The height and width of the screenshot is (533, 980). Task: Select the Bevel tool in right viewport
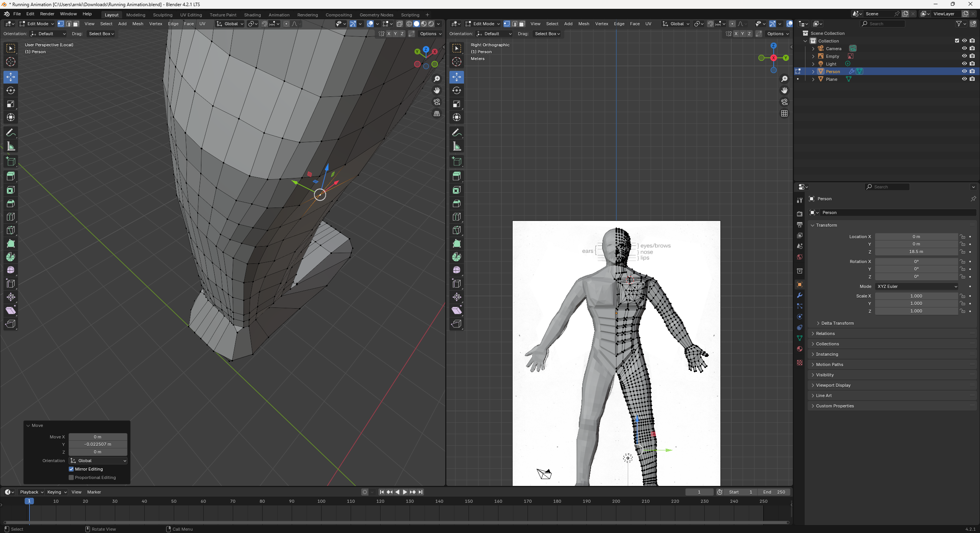pos(457,203)
